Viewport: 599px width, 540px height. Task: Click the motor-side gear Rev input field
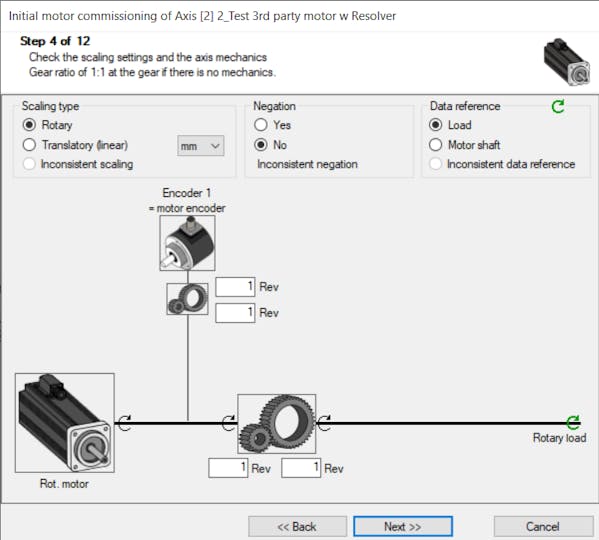[228, 468]
